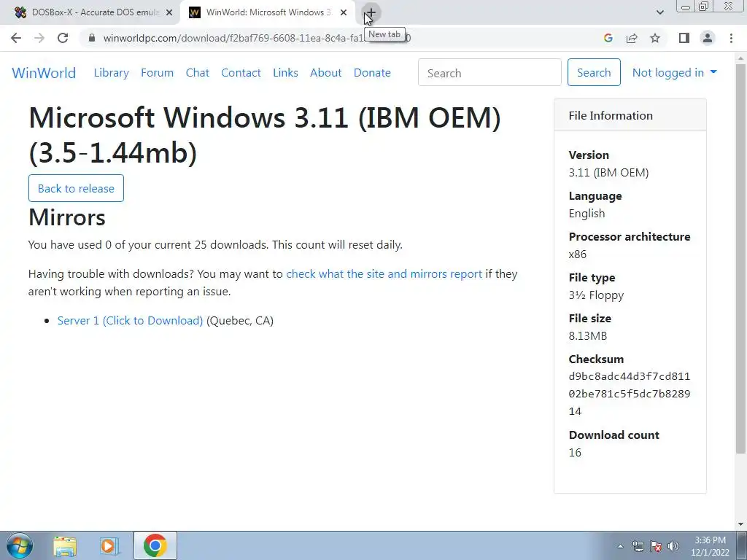Open the Forum nav link
747x560 pixels.
[158, 73]
